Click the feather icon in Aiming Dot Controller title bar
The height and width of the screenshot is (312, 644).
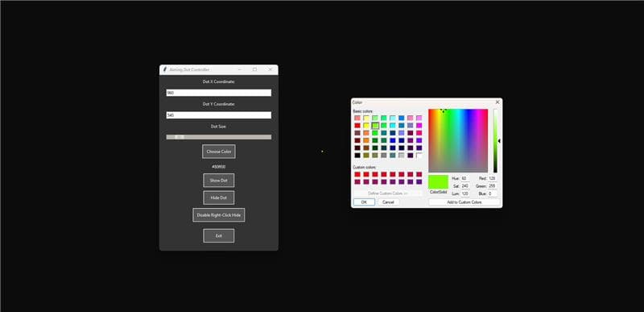pos(165,69)
